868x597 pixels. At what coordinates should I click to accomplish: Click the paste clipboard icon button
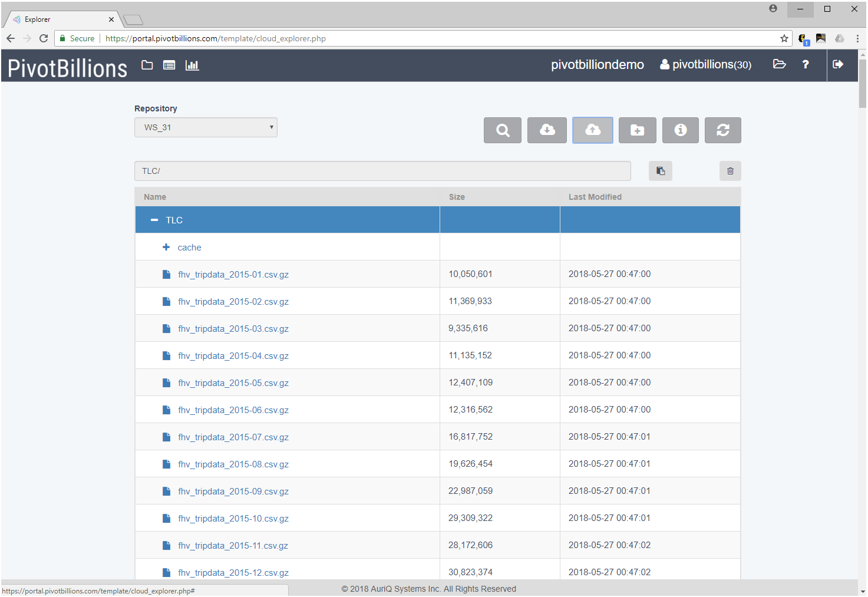coord(661,171)
